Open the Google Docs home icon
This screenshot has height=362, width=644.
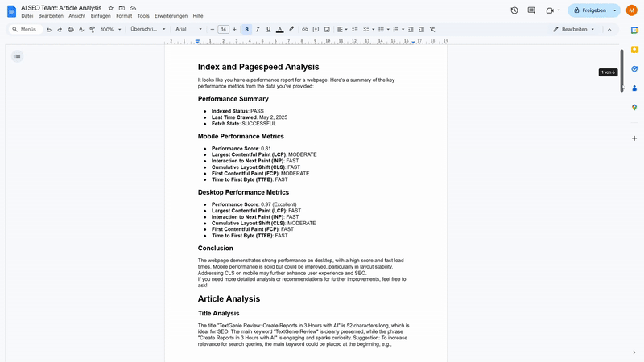click(x=11, y=11)
